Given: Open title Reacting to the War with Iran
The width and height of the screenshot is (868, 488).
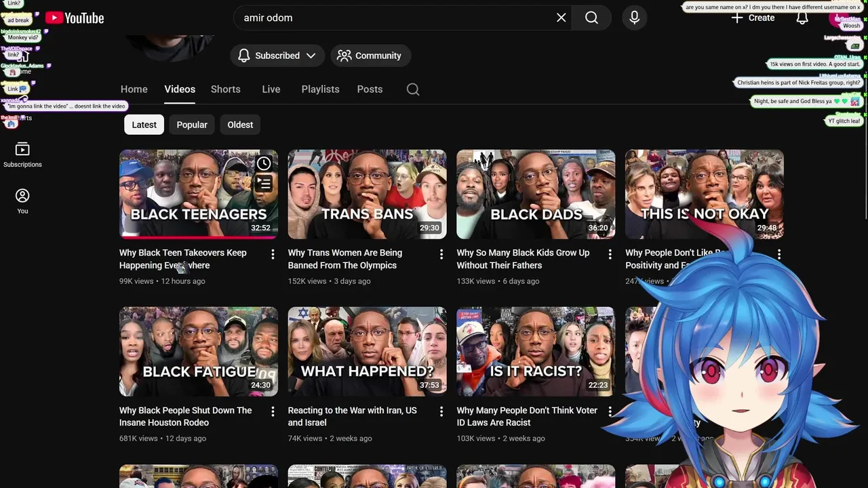Looking at the screenshot, I should click(x=353, y=416).
